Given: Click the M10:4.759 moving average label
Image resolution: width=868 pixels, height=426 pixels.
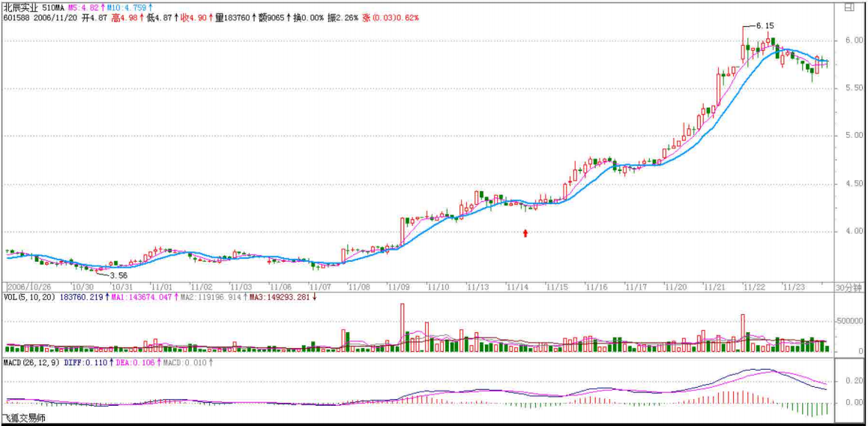Looking at the screenshot, I should [x=129, y=6].
